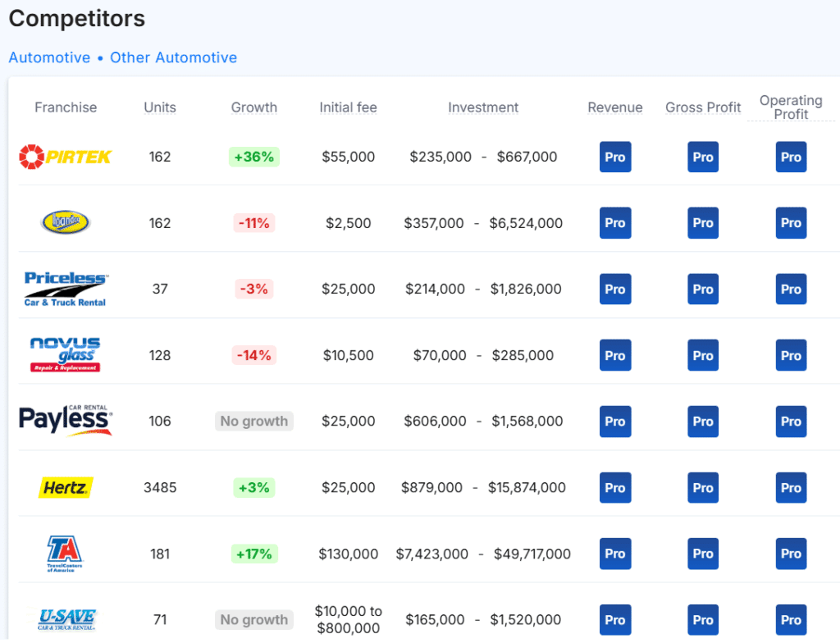
Task: Select the $130,000 initial fee for TA
Action: pos(348,554)
